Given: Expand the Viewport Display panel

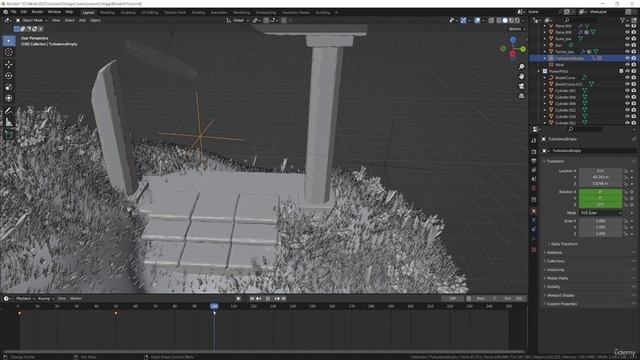Looking at the screenshot, I should pyautogui.click(x=560, y=296).
